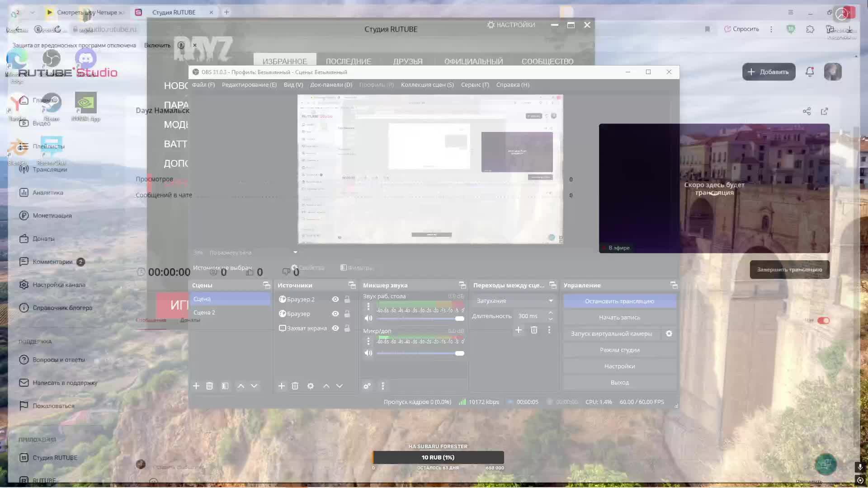Screen dimensions: 868x488
Task: Open virtual camera settings gear
Action: [x=669, y=333]
